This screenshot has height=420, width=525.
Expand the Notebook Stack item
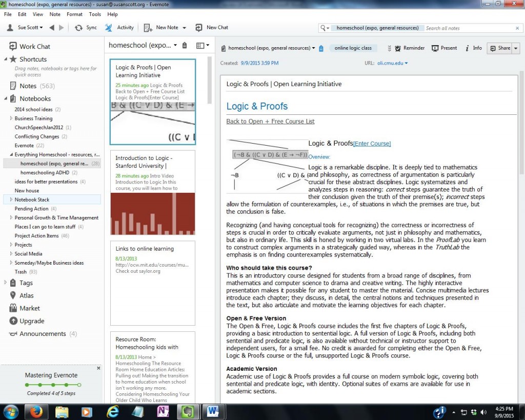tap(11, 199)
